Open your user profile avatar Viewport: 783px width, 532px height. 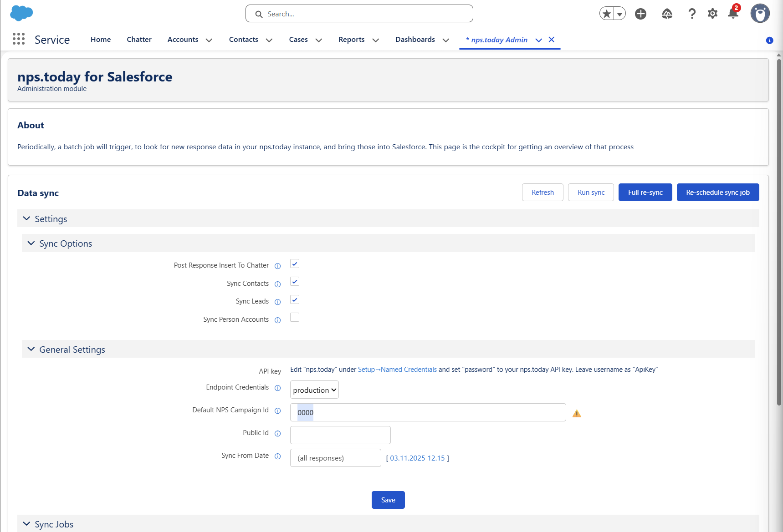click(x=760, y=13)
